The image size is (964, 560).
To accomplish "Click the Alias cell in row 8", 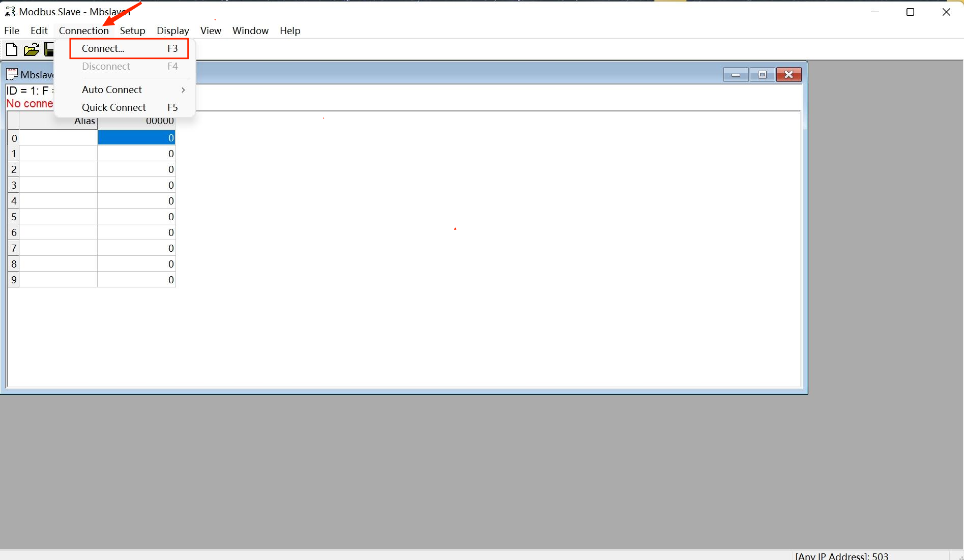I will [x=59, y=264].
